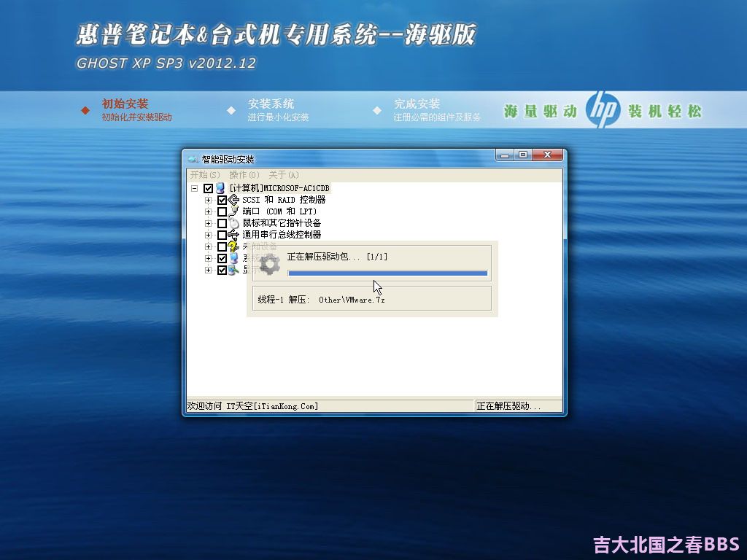747x560 pixels.
Task: Click the 海量驱动 banner text
Action: (x=541, y=112)
